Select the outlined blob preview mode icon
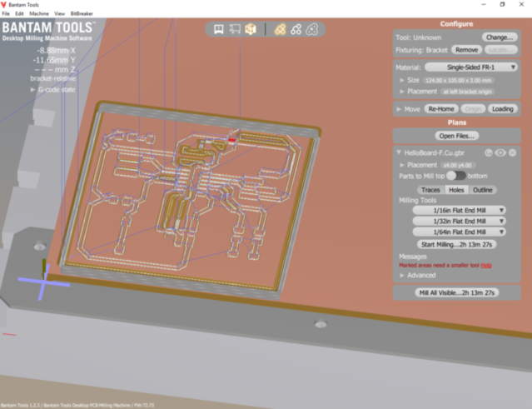The image size is (532, 409). coord(312,29)
